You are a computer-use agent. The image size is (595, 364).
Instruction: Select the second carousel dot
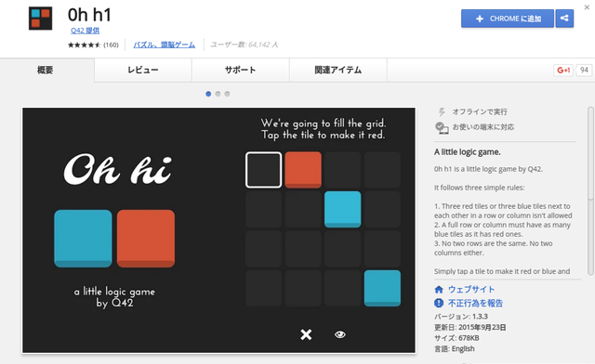pos(218,94)
